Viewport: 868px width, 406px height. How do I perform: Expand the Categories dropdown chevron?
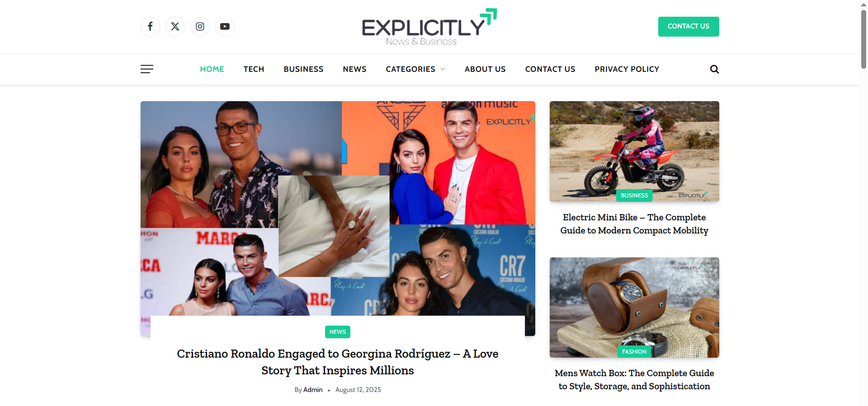click(x=443, y=69)
